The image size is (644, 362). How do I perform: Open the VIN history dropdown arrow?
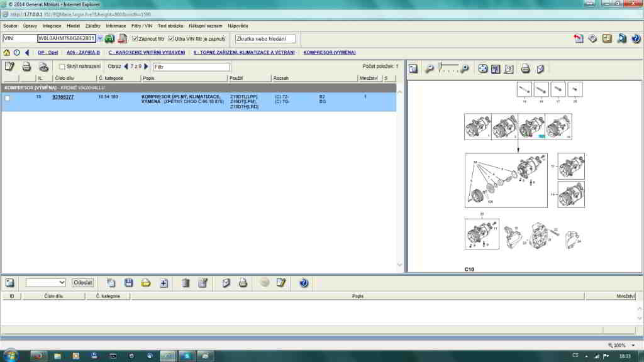(x=99, y=39)
